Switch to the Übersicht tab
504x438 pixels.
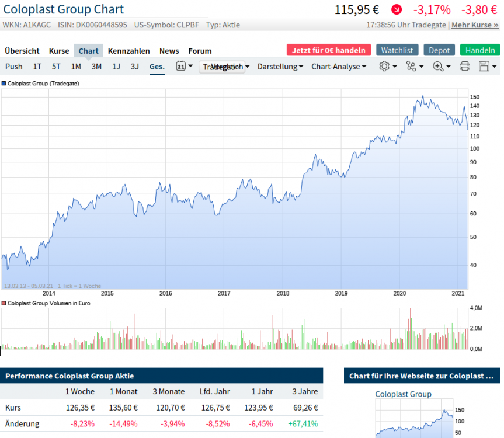coord(22,51)
